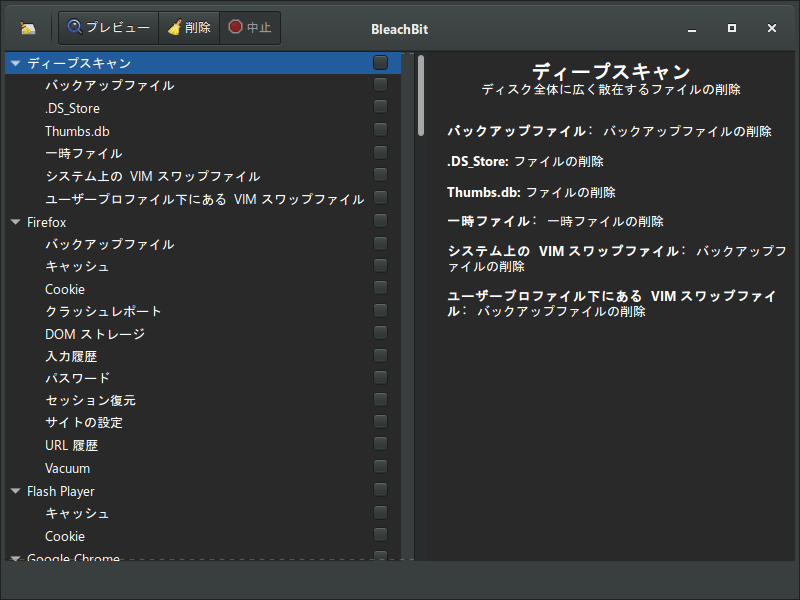Select the ディープスキャン tree row
This screenshot has height=600, width=800.
[203, 63]
